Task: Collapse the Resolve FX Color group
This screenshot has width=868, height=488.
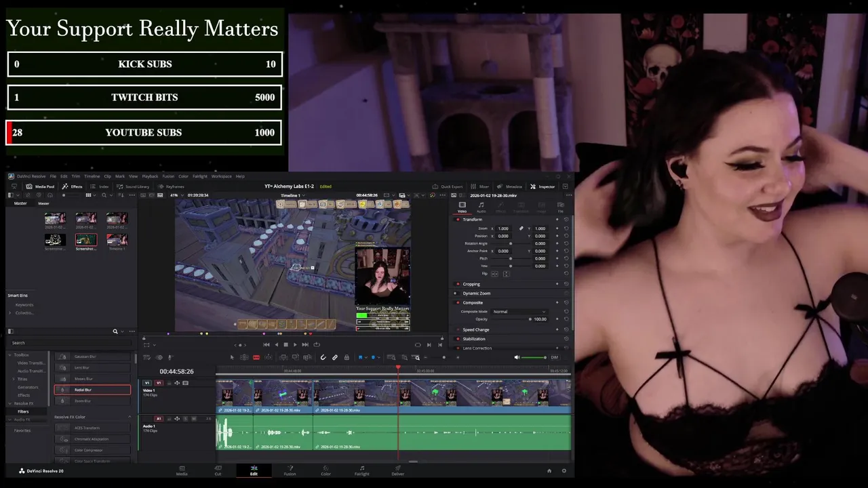Action: (x=130, y=417)
